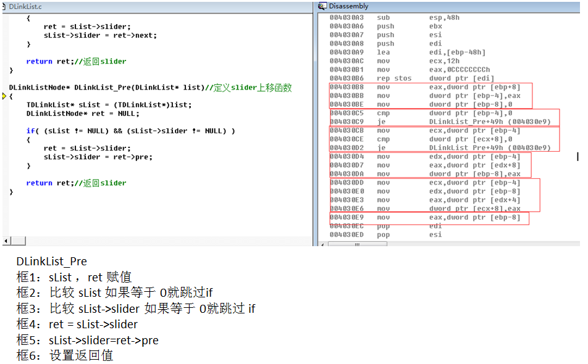588x364 pixels.
Task: Click the last 'return ret;' line in DLinkList_Pre
Action: tap(76, 183)
